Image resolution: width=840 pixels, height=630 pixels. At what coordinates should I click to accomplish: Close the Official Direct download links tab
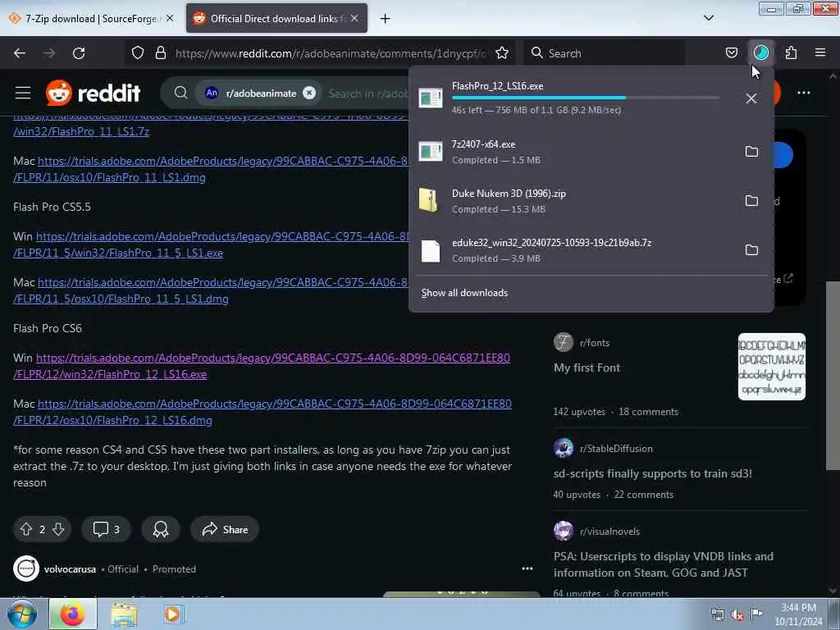point(354,18)
